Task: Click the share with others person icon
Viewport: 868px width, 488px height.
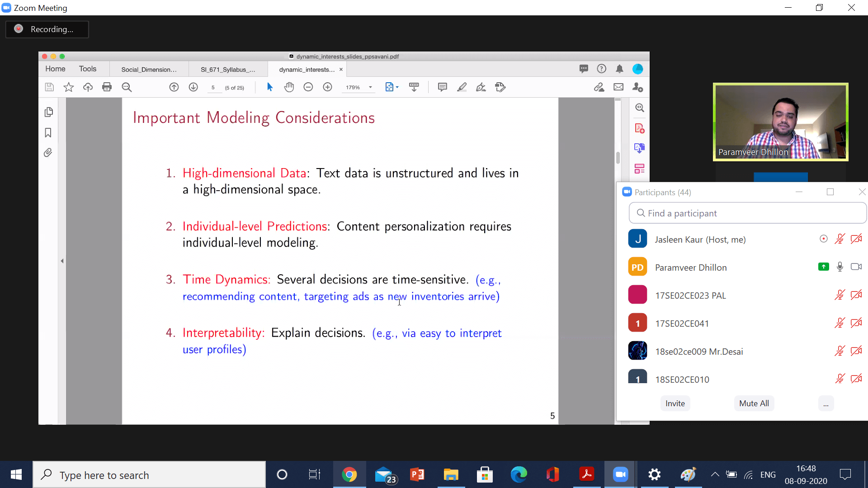Action: pyautogui.click(x=637, y=87)
